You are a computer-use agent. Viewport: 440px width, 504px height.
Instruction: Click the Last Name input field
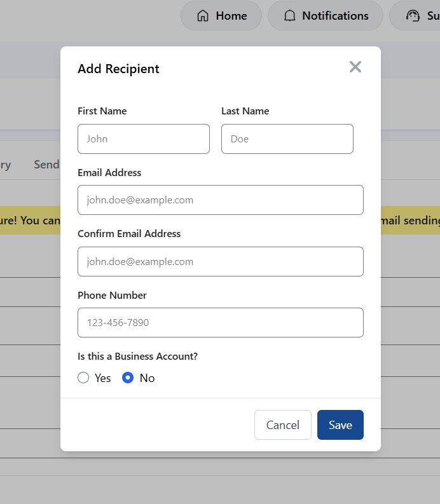click(287, 139)
